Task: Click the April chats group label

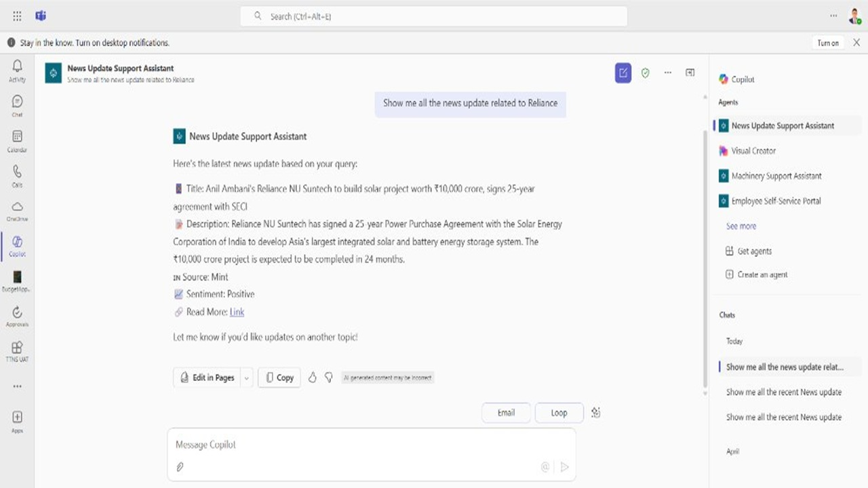Action: pyautogui.click(x=732, y=451)
